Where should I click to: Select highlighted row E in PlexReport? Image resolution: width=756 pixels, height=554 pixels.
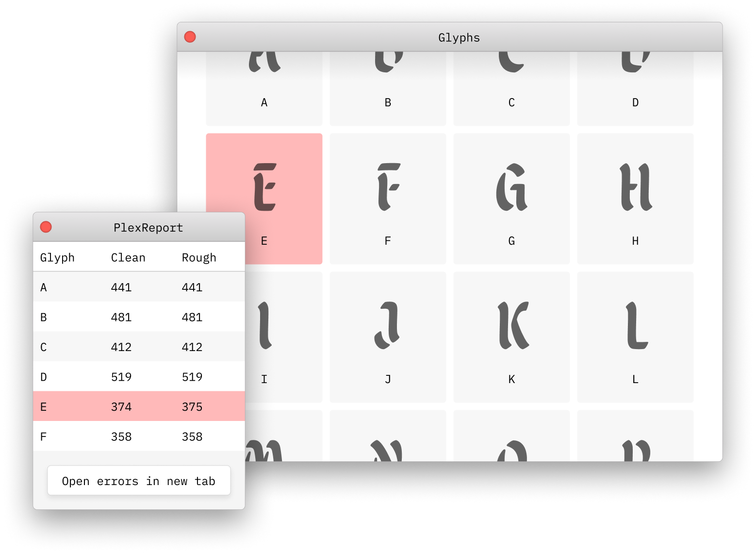click(139, 406)
